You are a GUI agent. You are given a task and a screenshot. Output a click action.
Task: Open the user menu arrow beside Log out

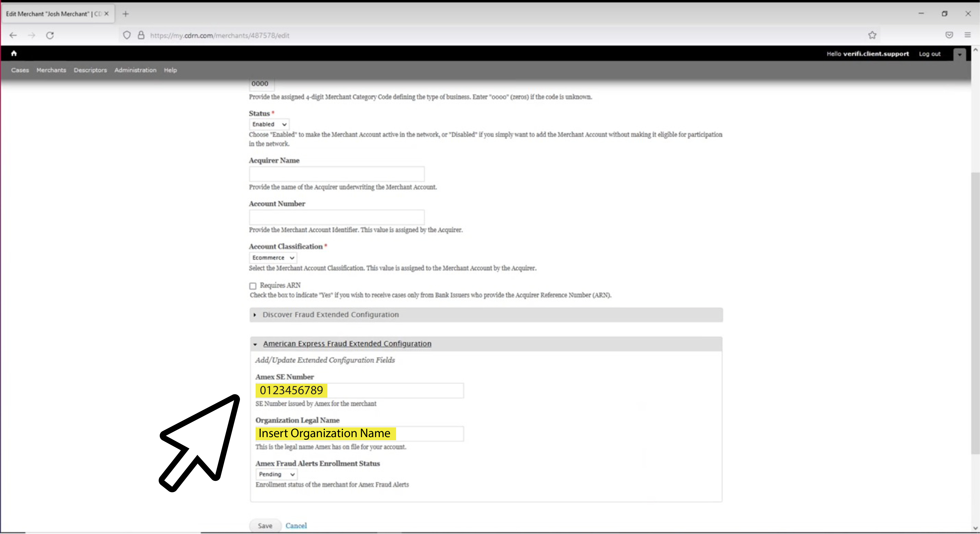(x=959, y=54)
